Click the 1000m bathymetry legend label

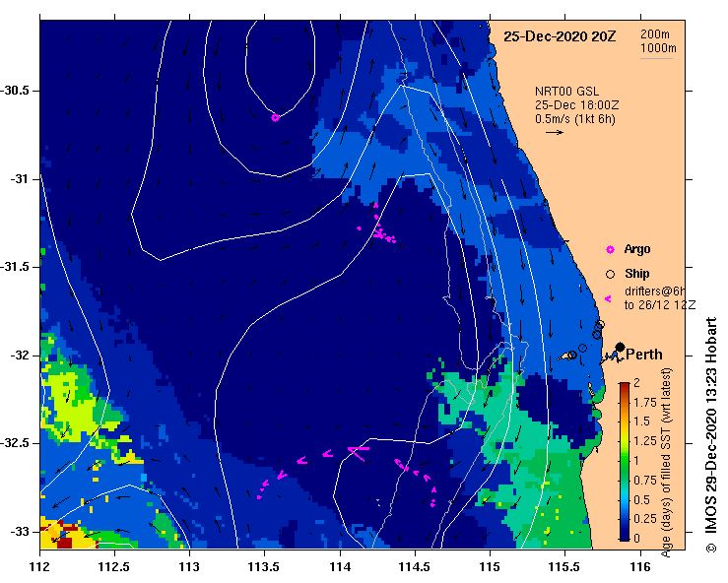coord(658,48)
